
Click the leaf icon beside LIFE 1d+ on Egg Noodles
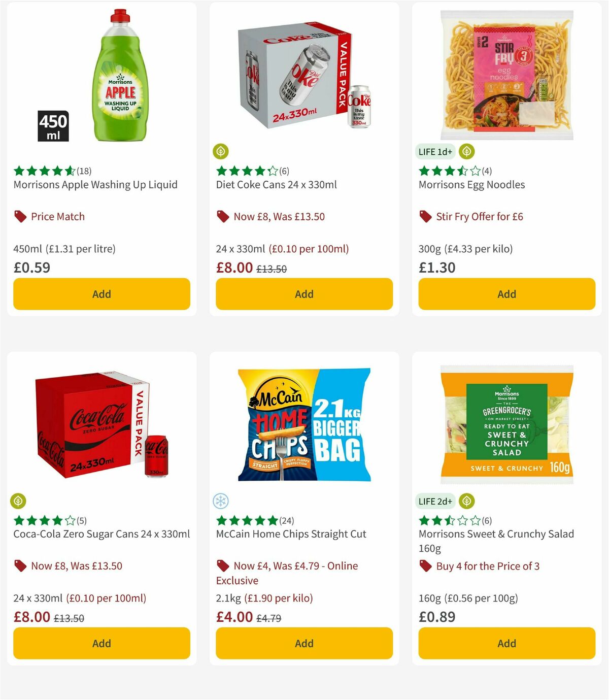[x=467, y=150]
